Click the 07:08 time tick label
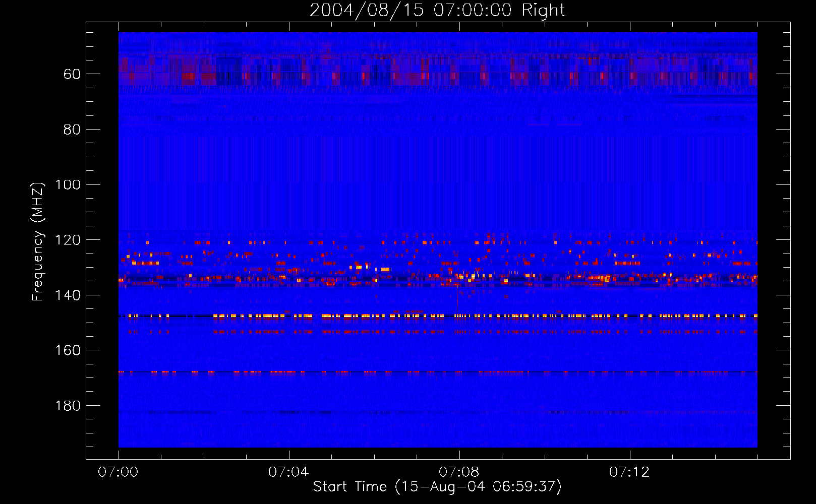The height and width of the screenshot is (504, 816). [459, 472]
